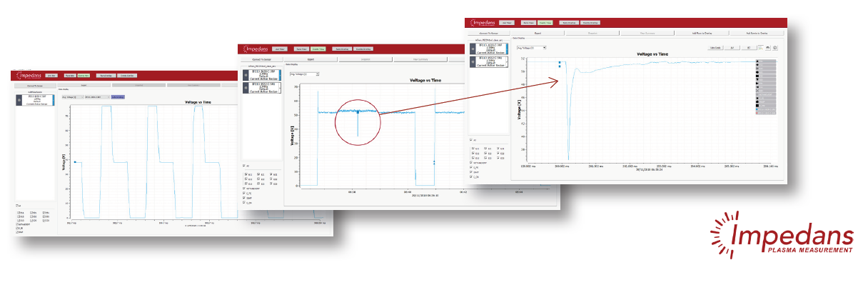Click the sensor icon of the second sensor in the middle window
868x285 pixels.
coord(246,88)
